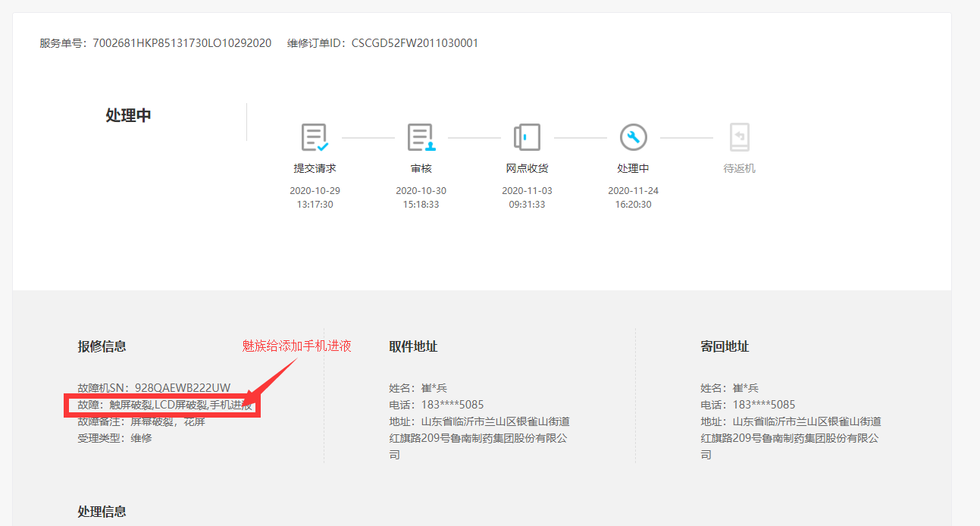This screenshot has height=526, width=980.
Task: Select the repair order ID CSCGD52FW2011030001
Action: click(415, 43)
